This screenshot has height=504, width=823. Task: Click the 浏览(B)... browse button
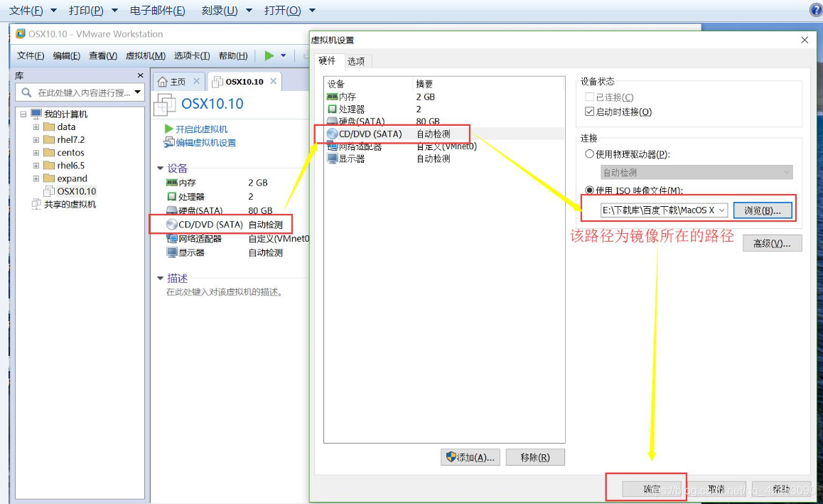pyautogui.click(x=763, y=210)
